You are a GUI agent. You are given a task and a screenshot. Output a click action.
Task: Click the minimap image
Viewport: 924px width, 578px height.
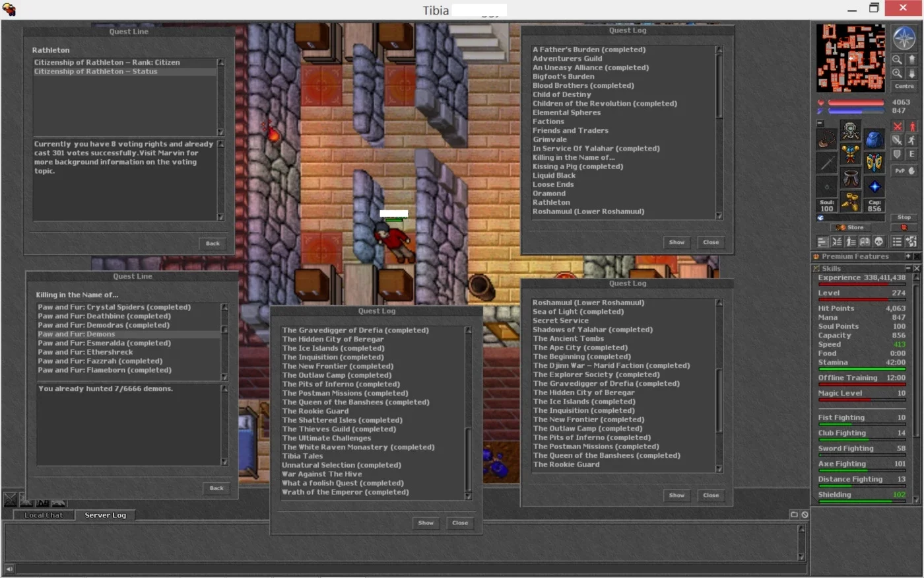click(851, 58)
